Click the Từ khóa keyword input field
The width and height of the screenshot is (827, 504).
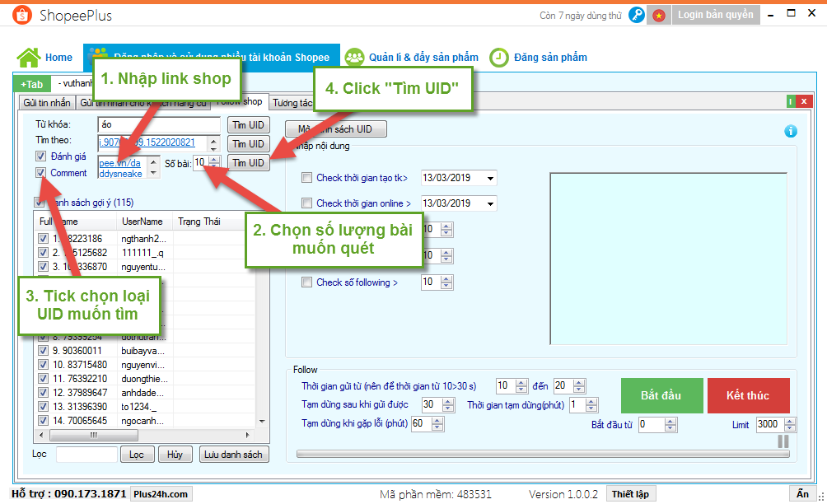tap(158, 124)
